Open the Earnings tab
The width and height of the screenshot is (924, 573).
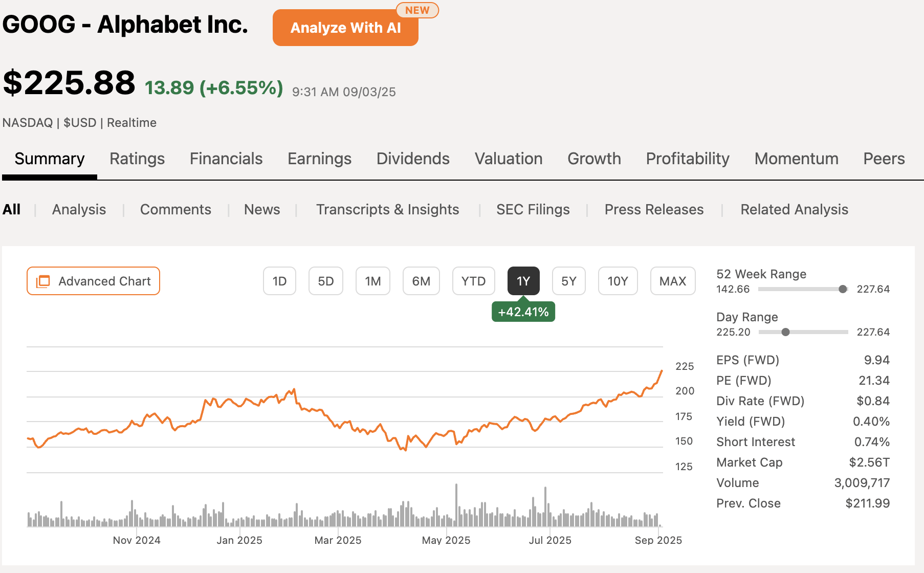(x=319, y=159)
